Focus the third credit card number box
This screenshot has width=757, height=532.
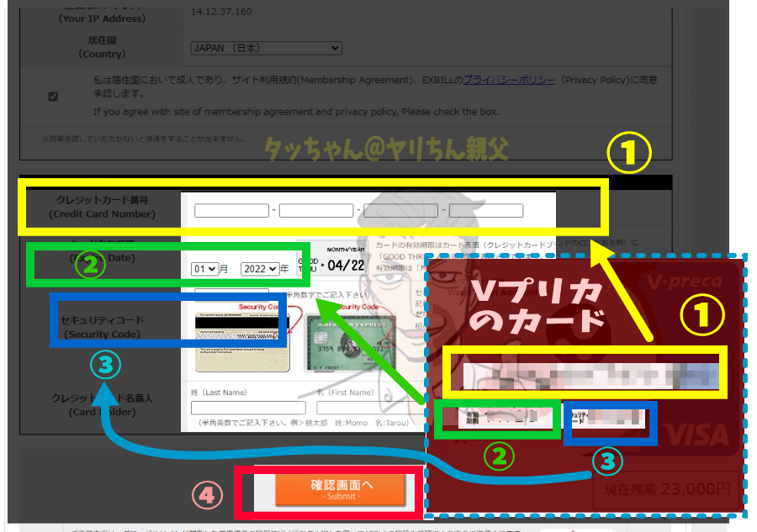pyautogui.click(x=400, y=211)
